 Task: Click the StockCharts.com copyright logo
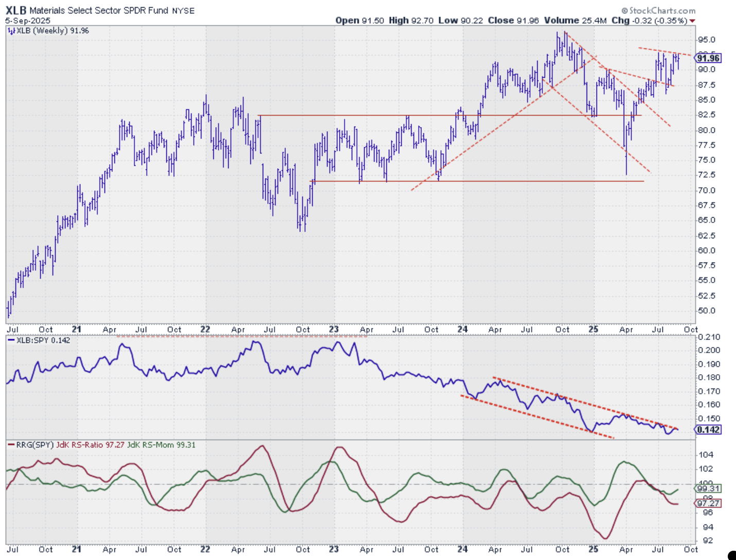[658, 10]
